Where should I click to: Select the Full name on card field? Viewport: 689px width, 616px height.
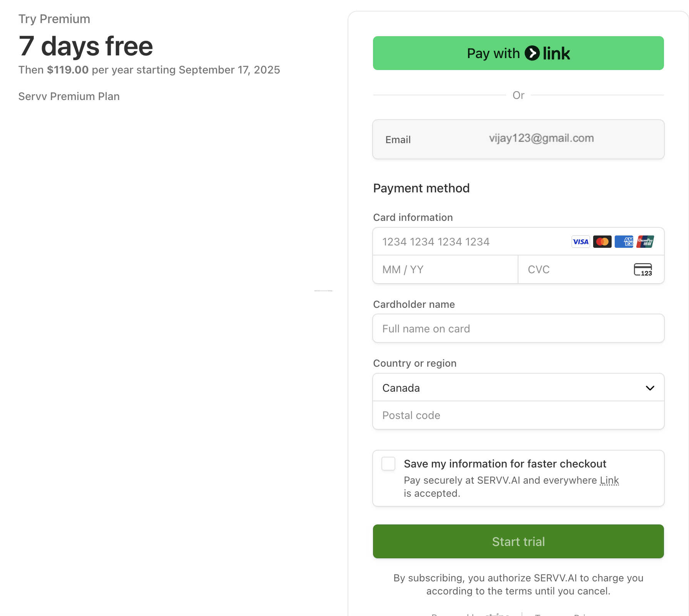tap(518, 329)
